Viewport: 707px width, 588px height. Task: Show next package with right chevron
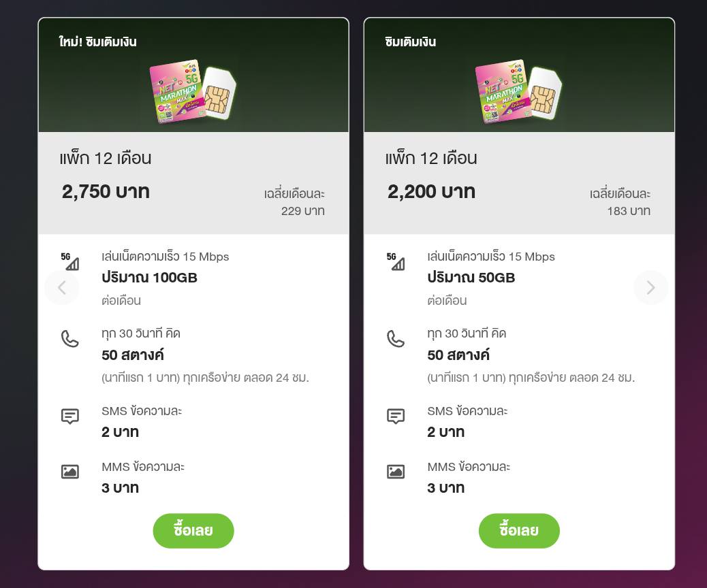pyautogui.click(x=650, y=288)
